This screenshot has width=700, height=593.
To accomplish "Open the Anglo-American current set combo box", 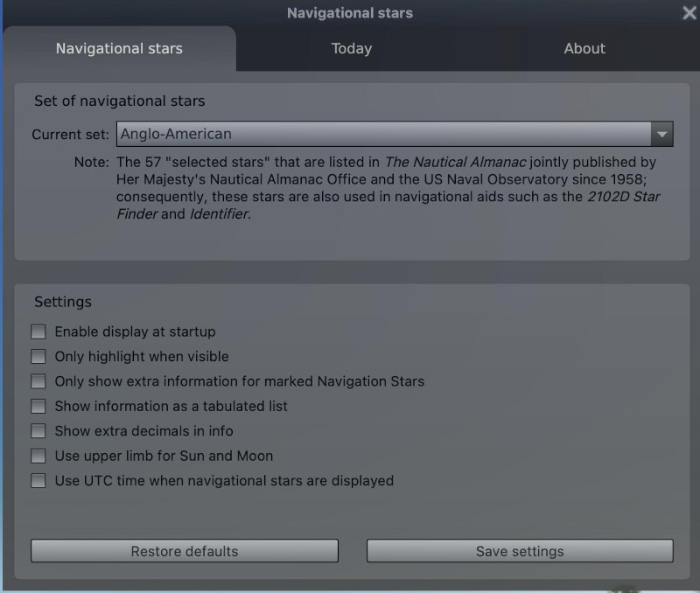I will coord(383,134).
